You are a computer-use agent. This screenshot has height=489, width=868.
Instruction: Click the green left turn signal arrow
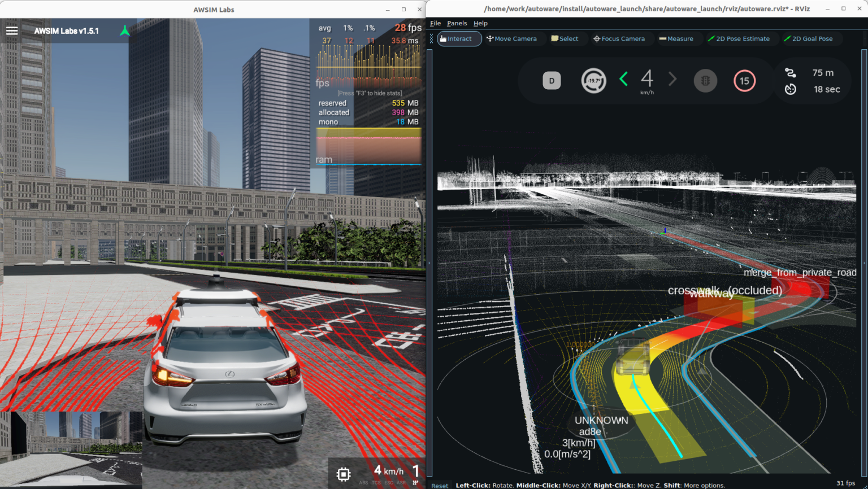(x=624, y=80)
